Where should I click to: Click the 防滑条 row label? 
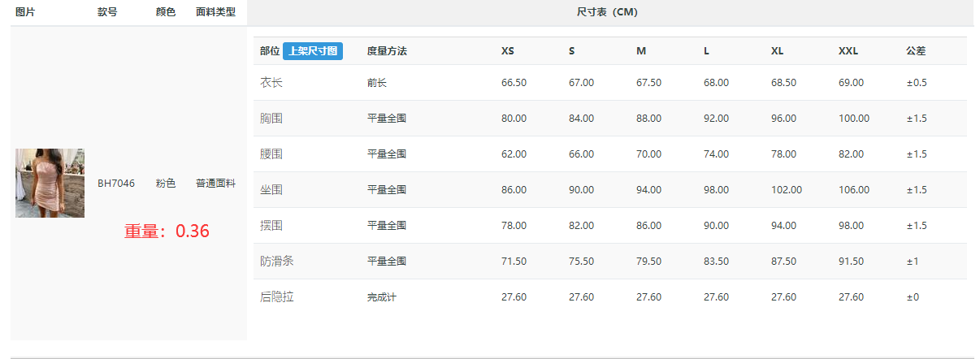277,262
